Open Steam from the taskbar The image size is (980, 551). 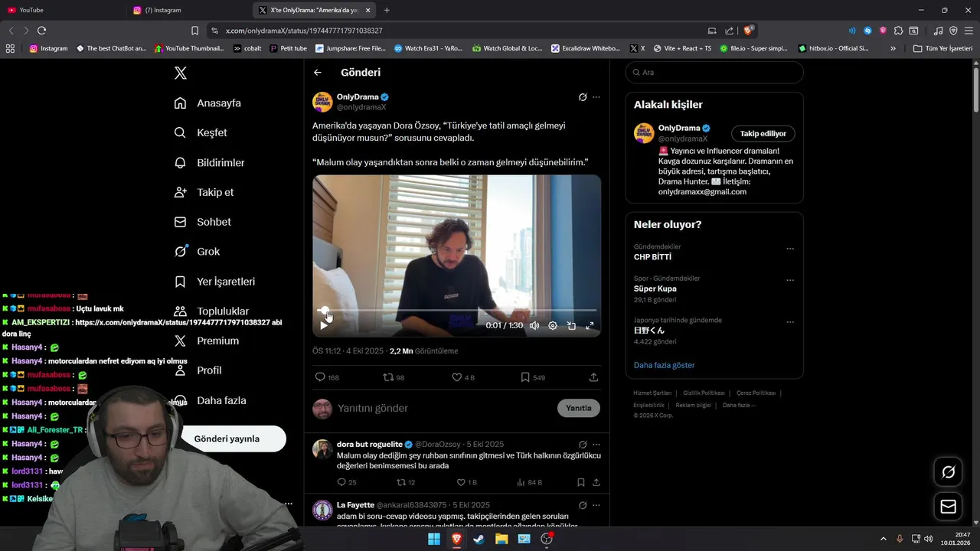(x=479, y=539)
